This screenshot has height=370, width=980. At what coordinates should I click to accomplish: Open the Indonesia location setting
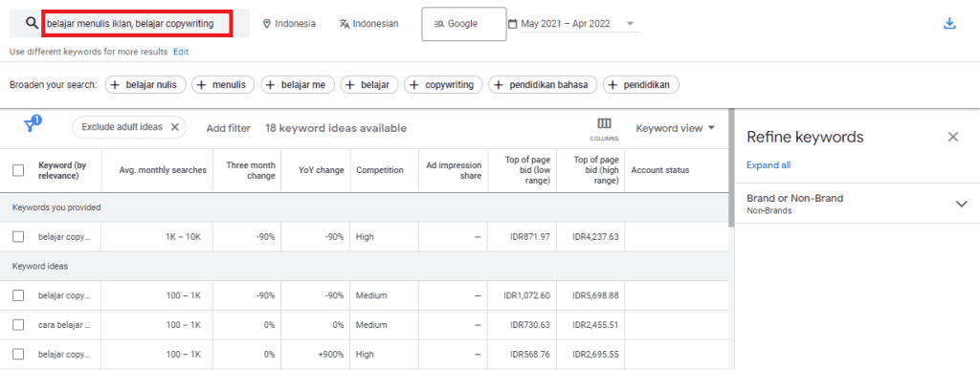tap(289, 24)
